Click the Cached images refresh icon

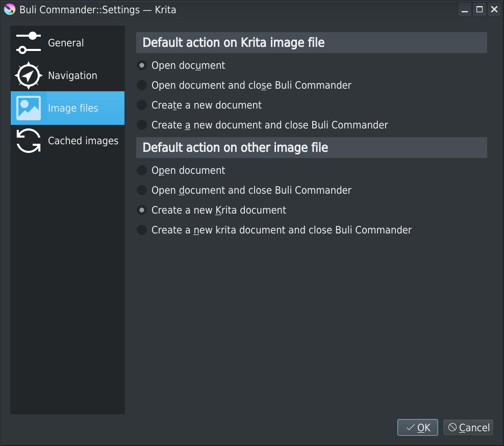(29, 141)
